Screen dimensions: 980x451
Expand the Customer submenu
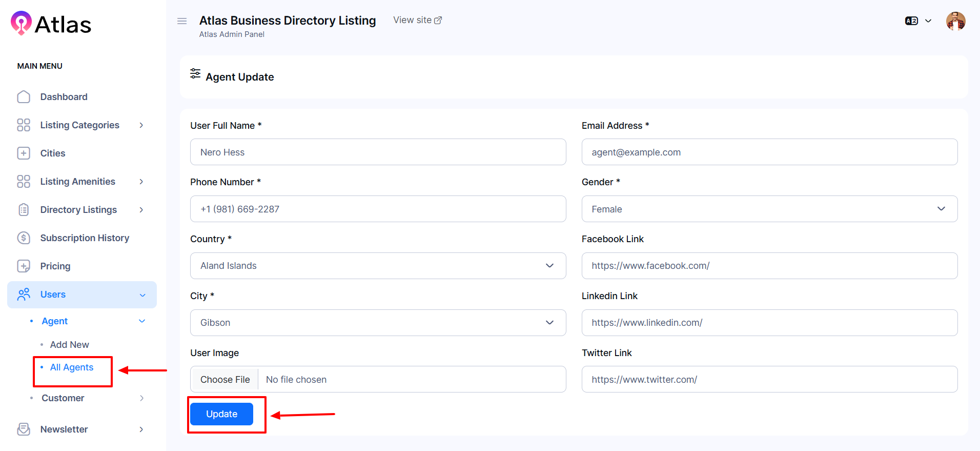[141, 398]
